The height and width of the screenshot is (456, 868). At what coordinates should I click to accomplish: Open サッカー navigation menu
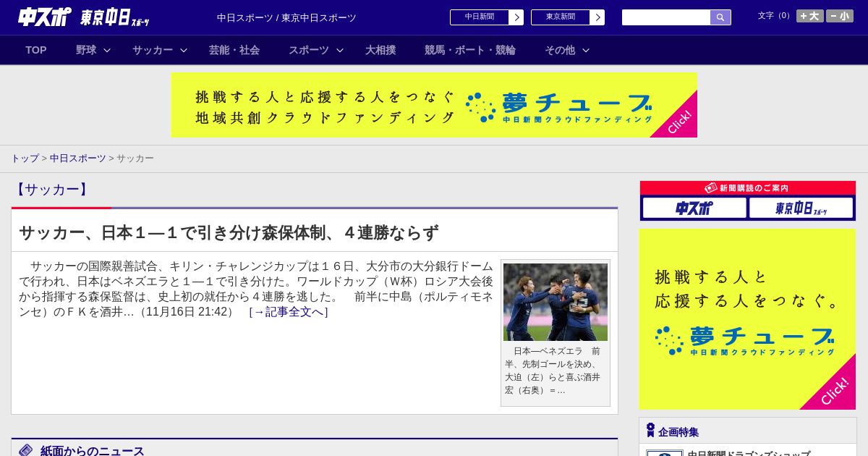[x=153, y=50]
